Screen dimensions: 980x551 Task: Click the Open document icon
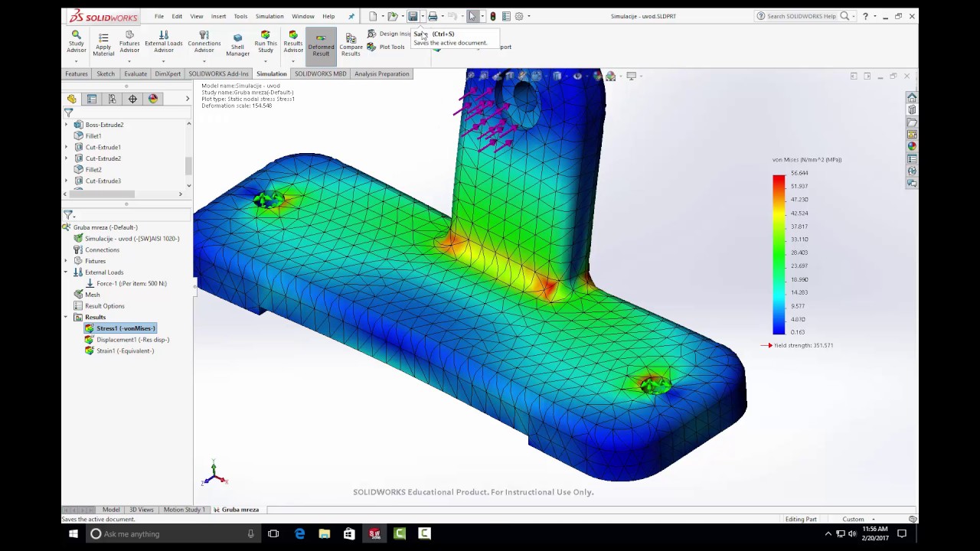[x=393, y=16]
